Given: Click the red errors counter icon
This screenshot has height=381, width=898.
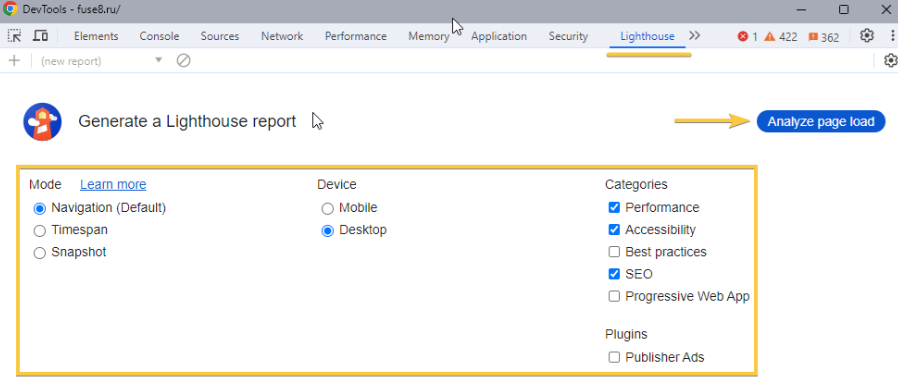Looking at the screenshot, I should coord(743,37).
